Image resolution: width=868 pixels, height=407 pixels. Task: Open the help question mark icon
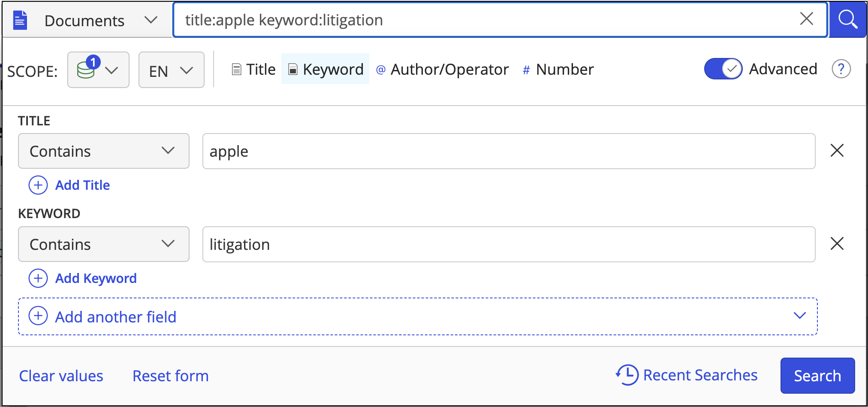click(x=841, y=69)
